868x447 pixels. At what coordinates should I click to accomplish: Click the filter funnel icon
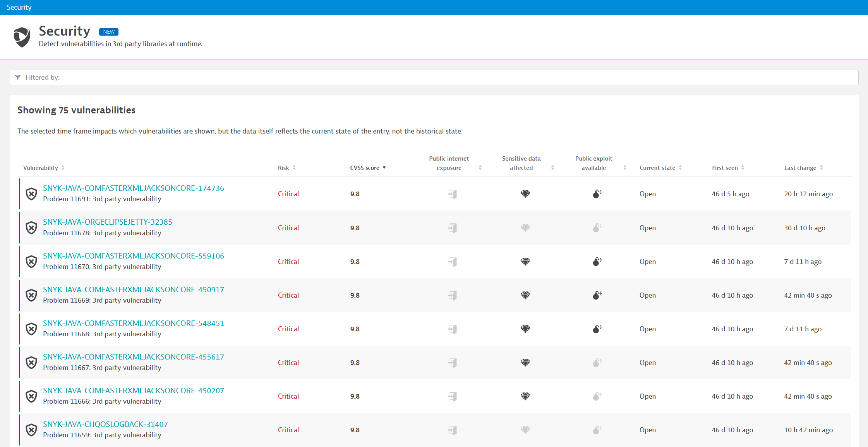coord(18,77)
